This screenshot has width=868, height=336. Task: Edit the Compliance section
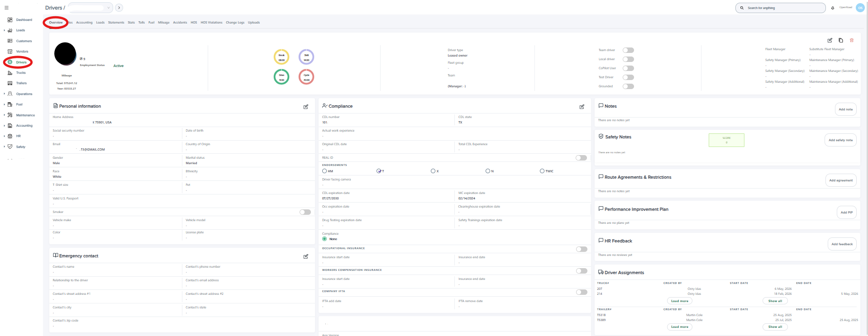point(582,107)
